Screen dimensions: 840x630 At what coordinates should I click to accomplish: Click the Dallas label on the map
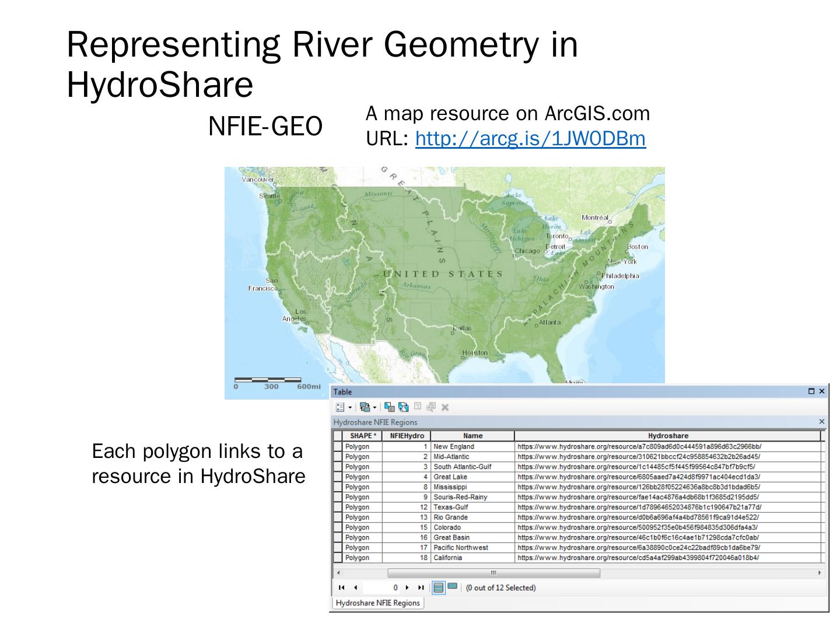[462, 328]
